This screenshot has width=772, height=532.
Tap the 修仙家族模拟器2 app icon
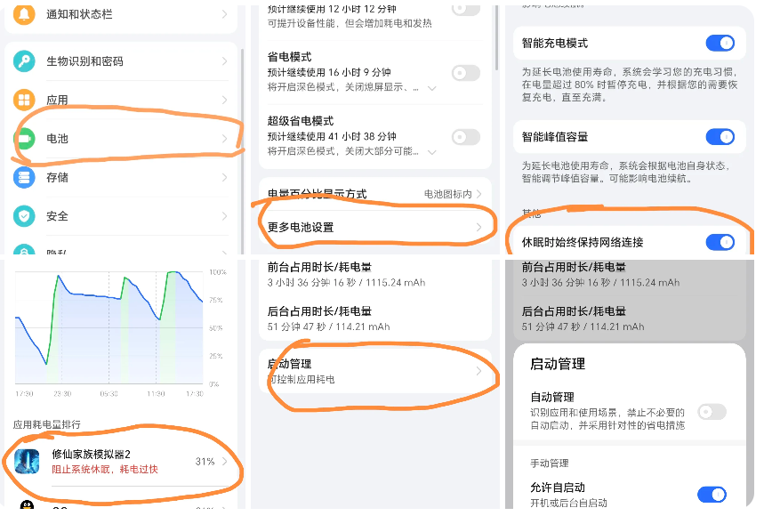pos(28,461)
